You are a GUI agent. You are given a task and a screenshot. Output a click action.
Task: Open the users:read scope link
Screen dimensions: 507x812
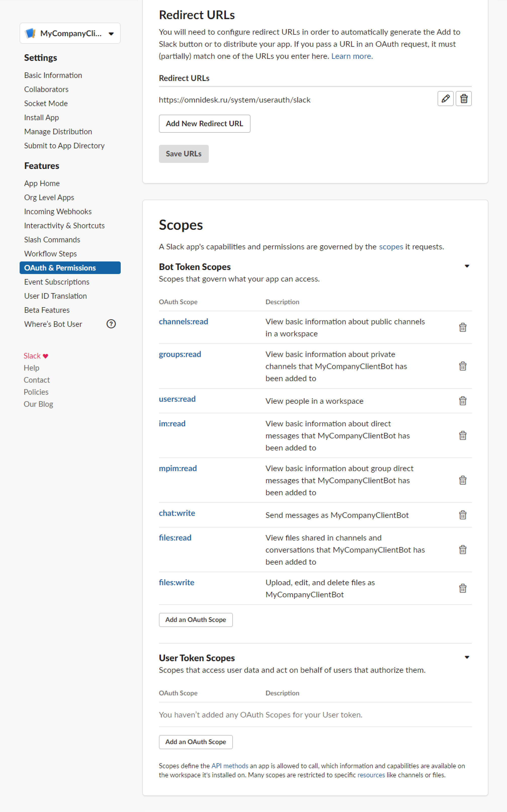[x=177, y=399]
